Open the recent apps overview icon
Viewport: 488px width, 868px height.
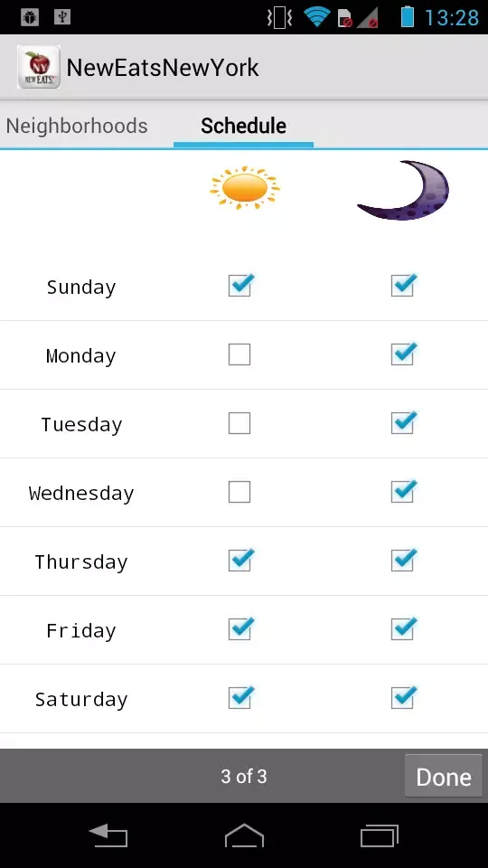380,835
